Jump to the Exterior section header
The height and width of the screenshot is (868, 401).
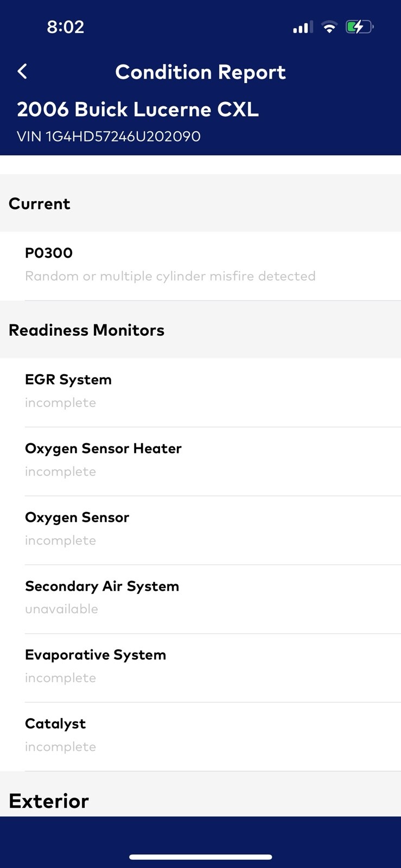[x=49, y=801]
